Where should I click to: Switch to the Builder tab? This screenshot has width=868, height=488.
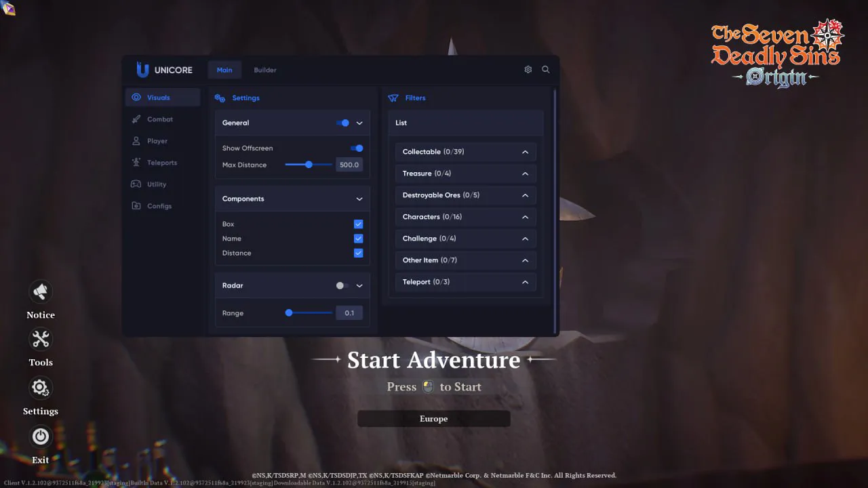[265, 70]
